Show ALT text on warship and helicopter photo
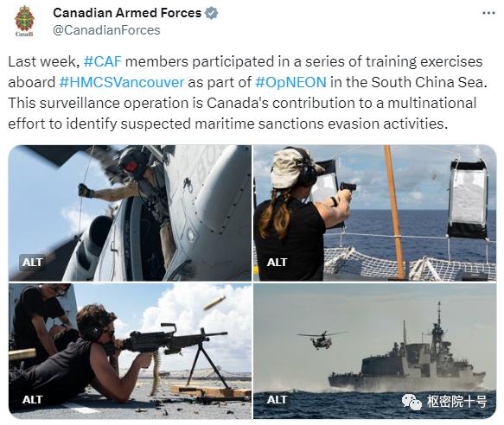This screenshot has height=425, width=504. click(x=277, y=400)
